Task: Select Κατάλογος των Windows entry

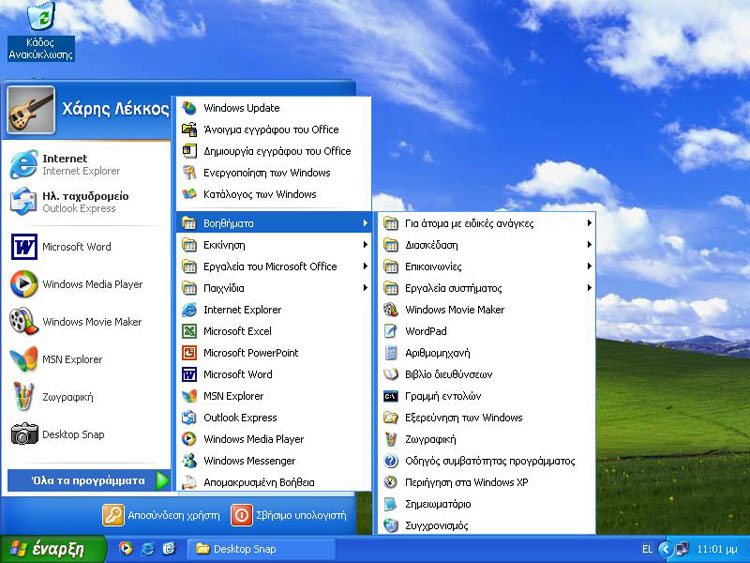Action: click(274, 194)
